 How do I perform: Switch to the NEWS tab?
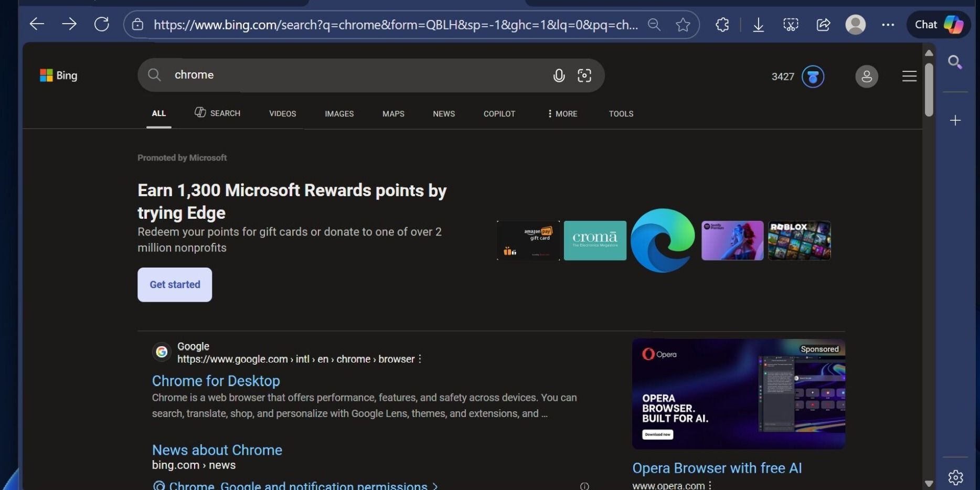[x=443, y=114]
